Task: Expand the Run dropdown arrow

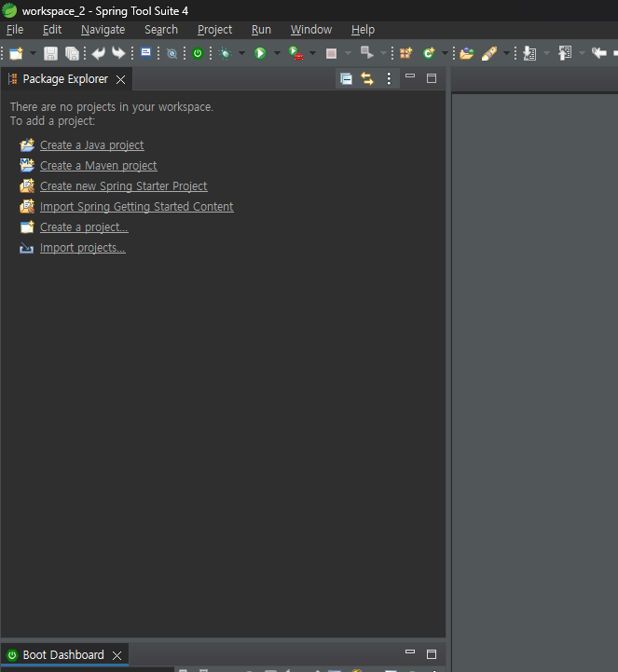Action: coord(277,53)
